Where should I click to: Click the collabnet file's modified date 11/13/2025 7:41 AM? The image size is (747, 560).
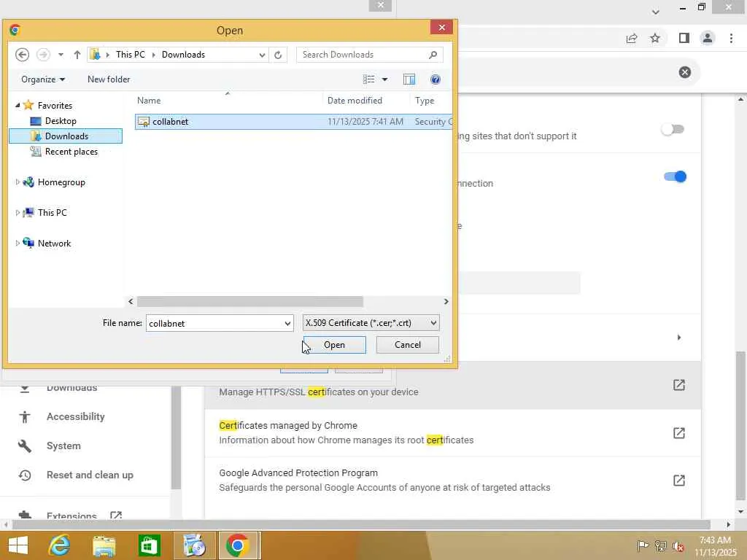(365, 122)
